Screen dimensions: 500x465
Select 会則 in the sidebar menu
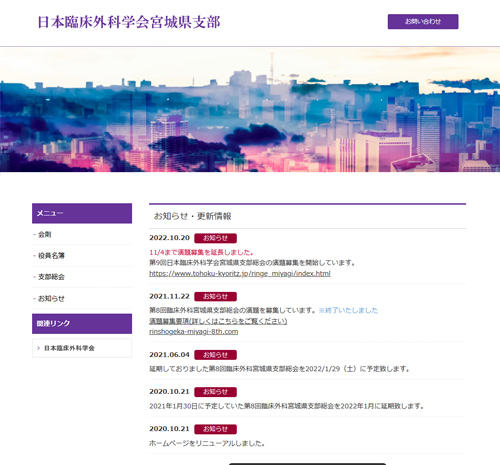(45, 234)
